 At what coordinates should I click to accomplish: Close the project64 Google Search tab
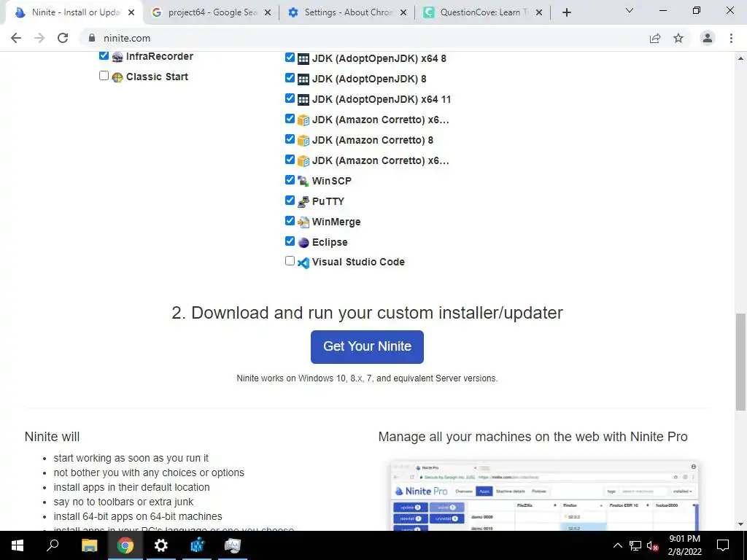(268, 13)
